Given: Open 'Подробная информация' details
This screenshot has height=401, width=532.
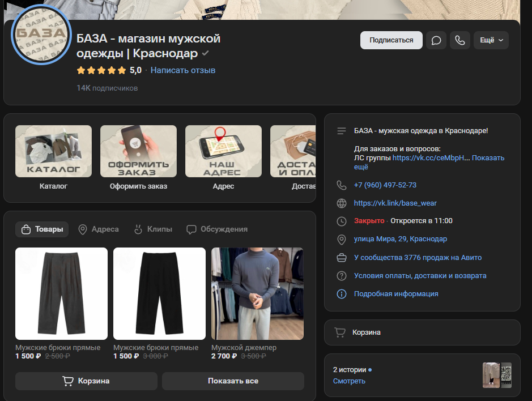Looking at the screenshot, I should [395, 294].
